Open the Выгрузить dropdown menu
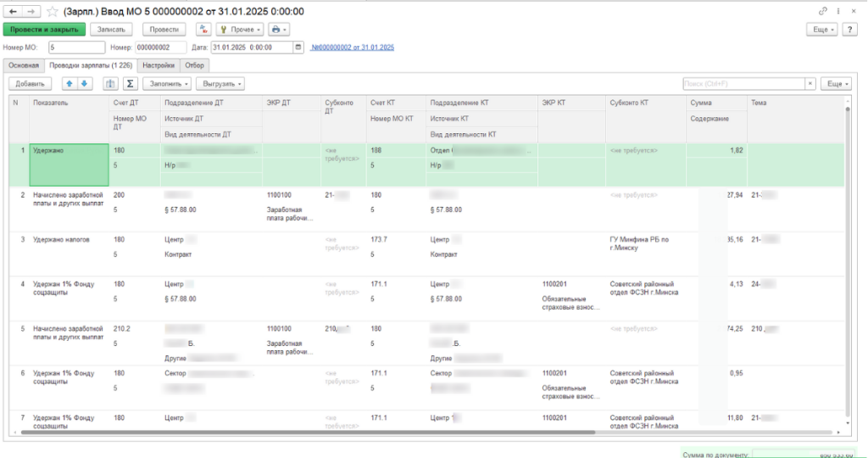 point(220,83)
